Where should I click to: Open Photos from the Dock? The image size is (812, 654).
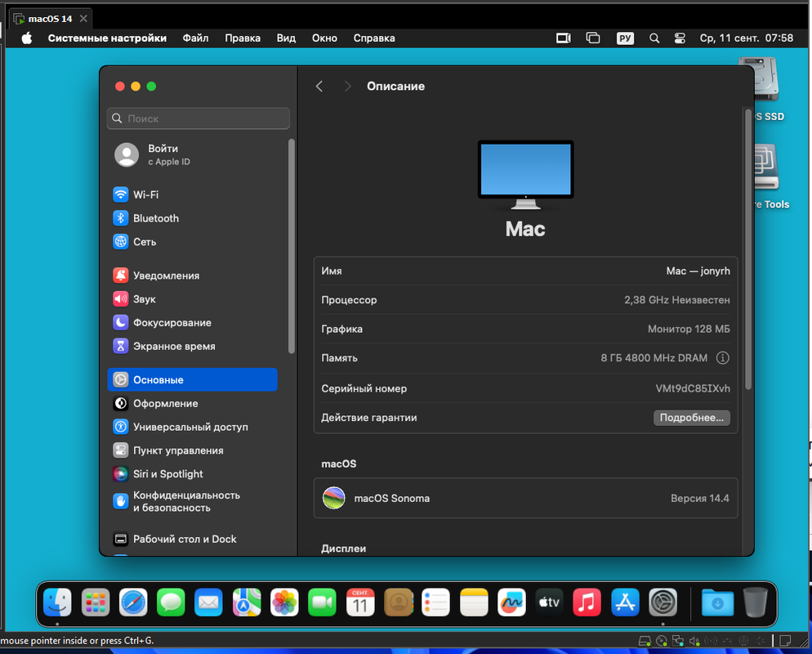(284, 602)
